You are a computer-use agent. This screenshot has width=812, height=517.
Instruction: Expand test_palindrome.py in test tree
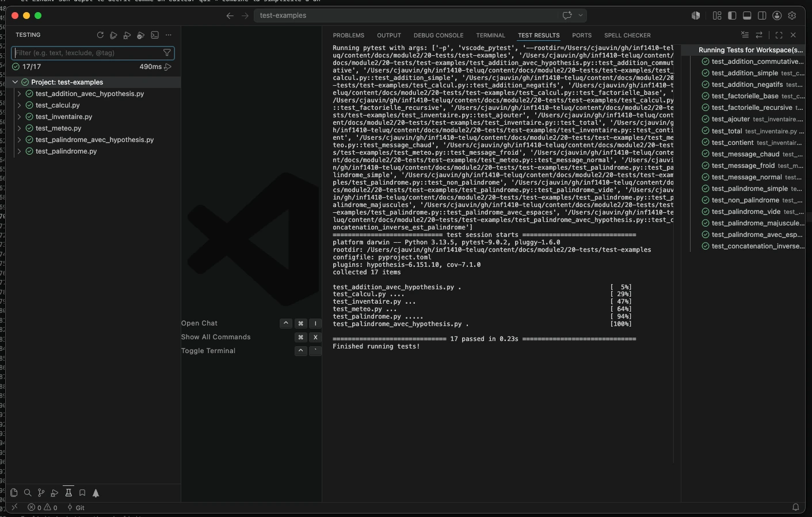[x=20, y=151]
